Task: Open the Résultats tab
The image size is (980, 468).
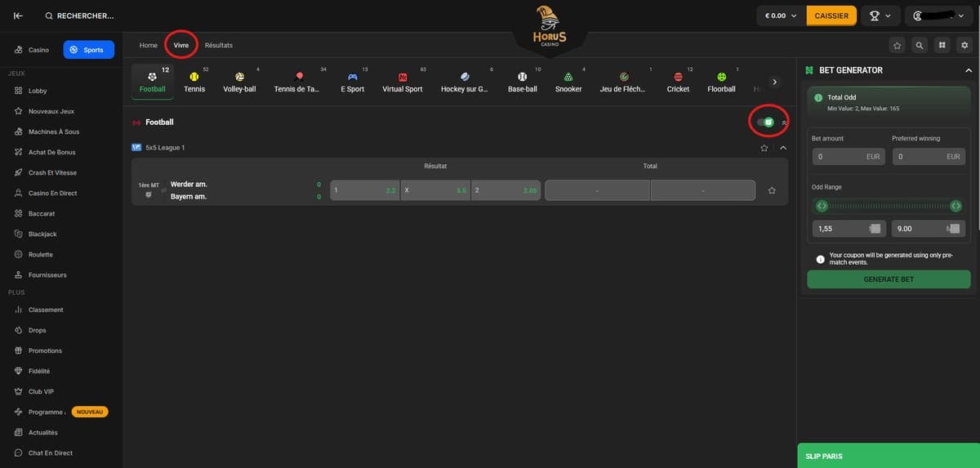Action: (x=219, y=45)
